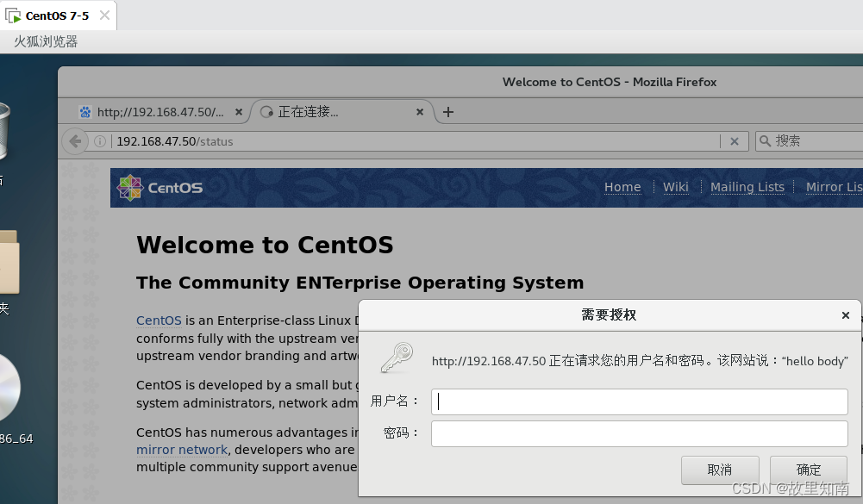
Task: Click the key icon in authorization dialog
Action: point(397,358)
